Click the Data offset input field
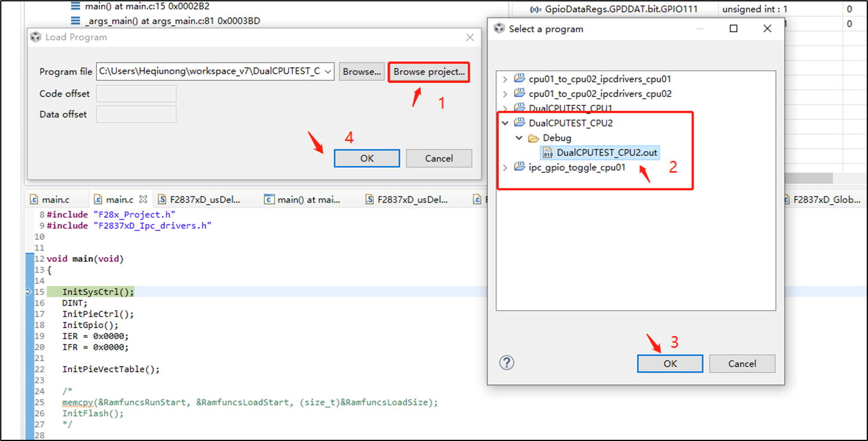 (136, 114)
